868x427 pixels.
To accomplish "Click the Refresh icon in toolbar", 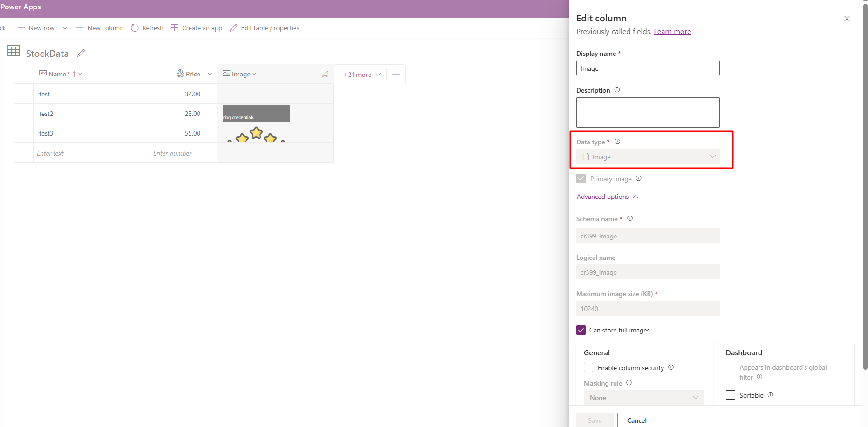I will tap(135, 28).
